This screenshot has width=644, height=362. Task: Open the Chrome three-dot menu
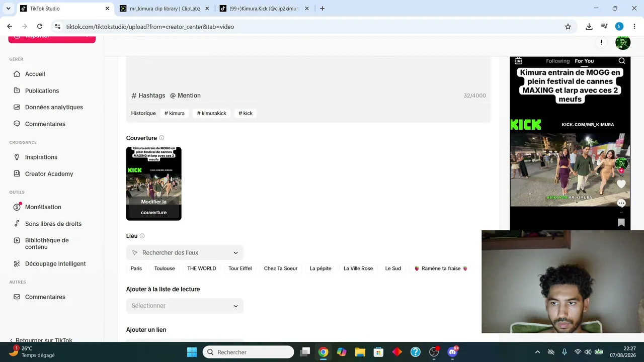click(x=634, y=27)
